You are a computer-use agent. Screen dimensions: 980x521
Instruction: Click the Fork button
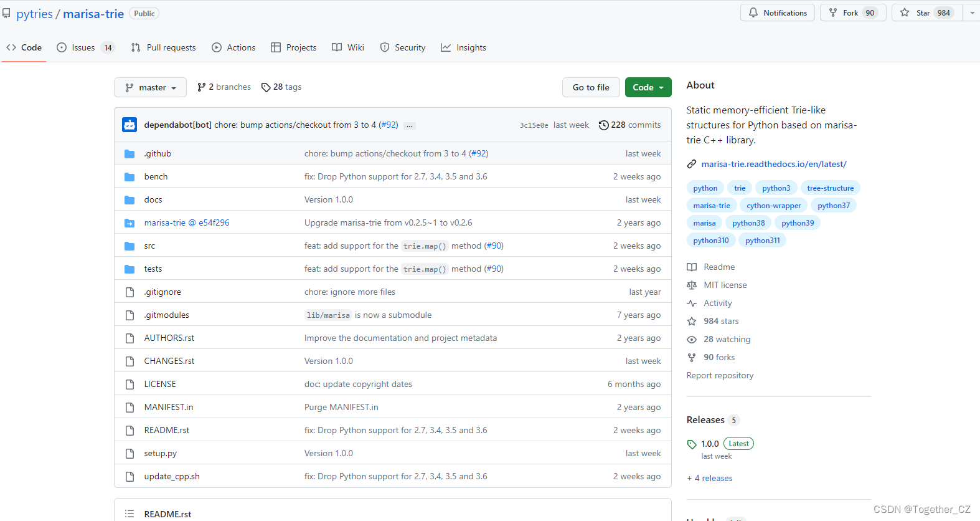(853, 12)
